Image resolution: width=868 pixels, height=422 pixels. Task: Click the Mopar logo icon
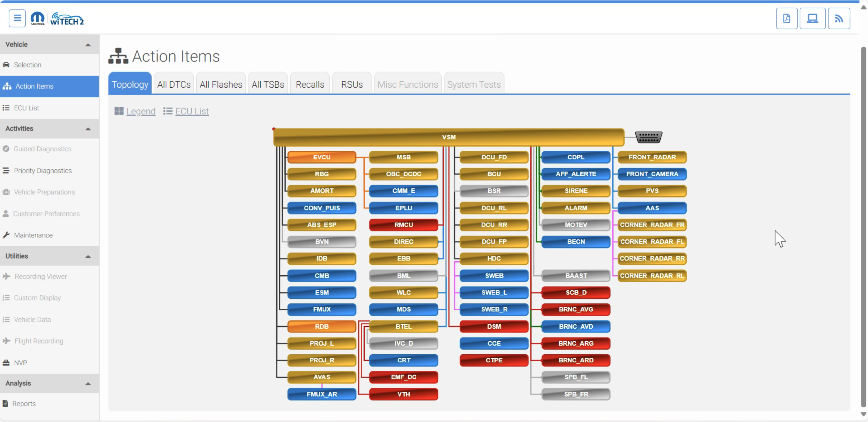37,18
